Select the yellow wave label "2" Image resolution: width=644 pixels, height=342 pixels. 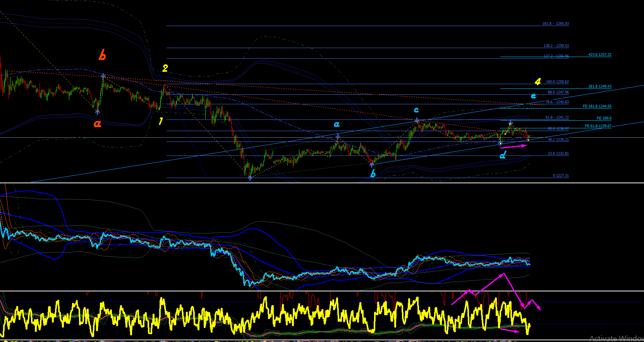[x=165, y=68]
